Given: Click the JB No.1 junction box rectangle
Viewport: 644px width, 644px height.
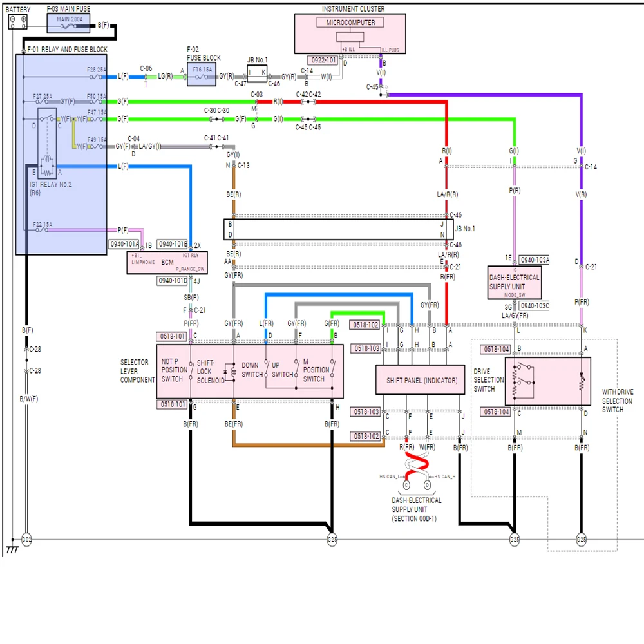Looking at the screenshot, I should [339, 229].
